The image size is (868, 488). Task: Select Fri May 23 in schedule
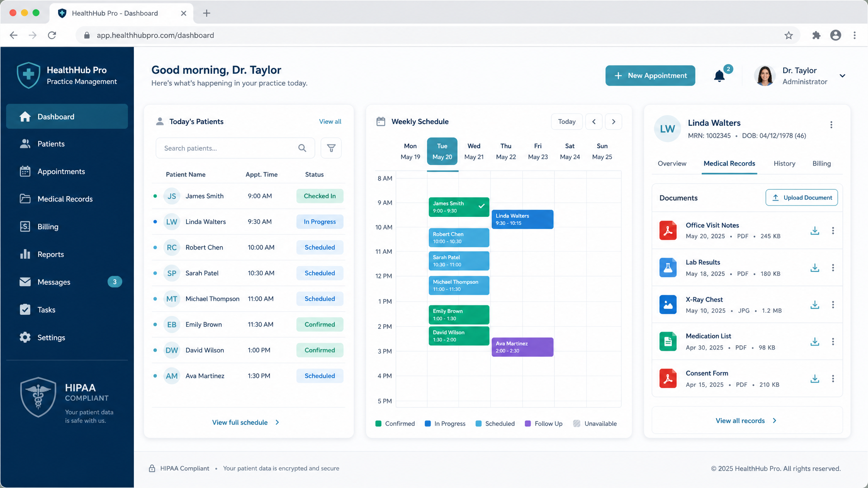coord(538,152)
